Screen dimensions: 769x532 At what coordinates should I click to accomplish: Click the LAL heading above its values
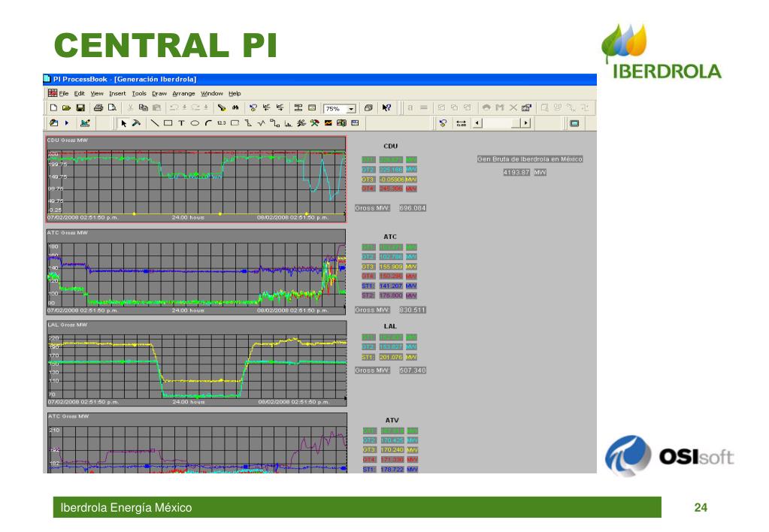click(390, 326)
